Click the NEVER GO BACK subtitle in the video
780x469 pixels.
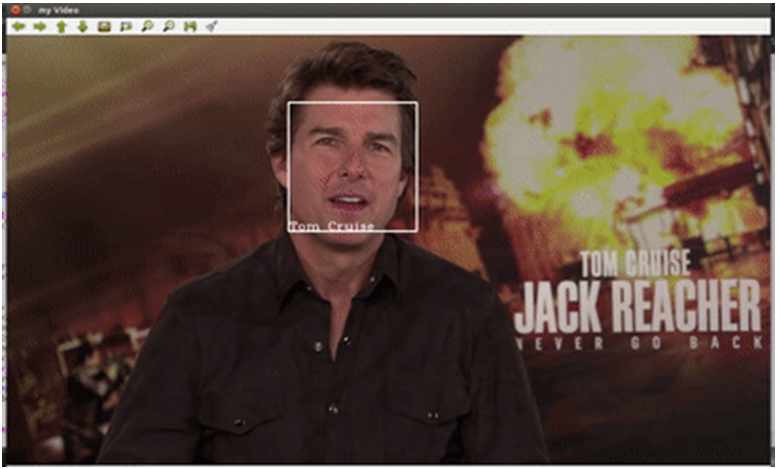(x=640, y=342)
